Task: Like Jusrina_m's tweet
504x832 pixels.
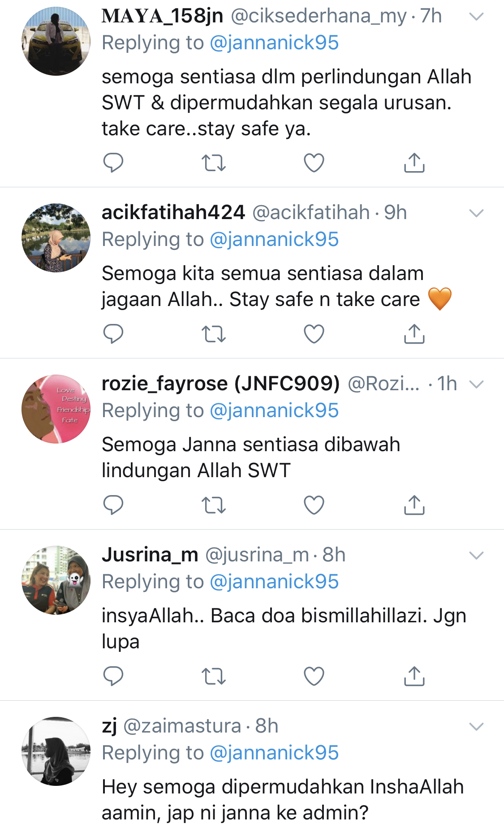Action: pyautogui.click(x=314, y=676)
